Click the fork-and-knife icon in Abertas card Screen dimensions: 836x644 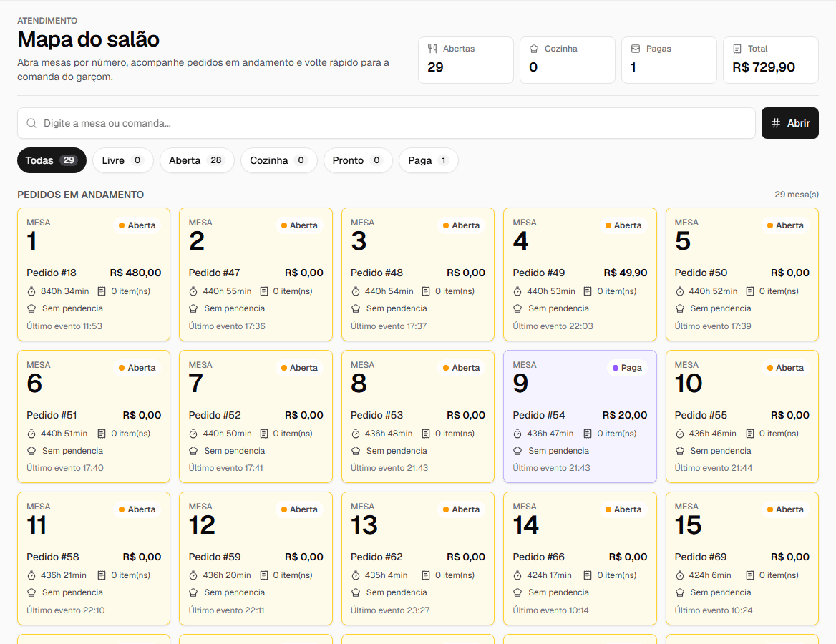point(432,49)
